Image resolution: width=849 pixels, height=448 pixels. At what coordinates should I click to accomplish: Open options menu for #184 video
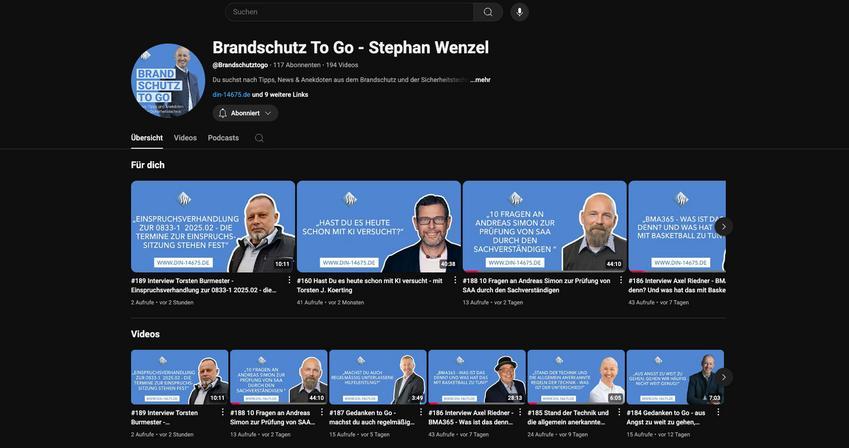(718, 412)
